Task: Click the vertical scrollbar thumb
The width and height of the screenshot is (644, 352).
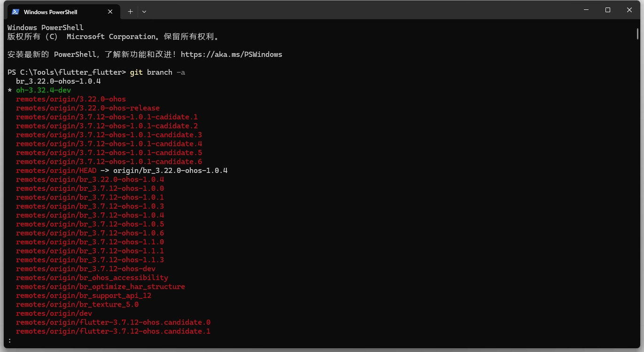Action: pos(637,33)
